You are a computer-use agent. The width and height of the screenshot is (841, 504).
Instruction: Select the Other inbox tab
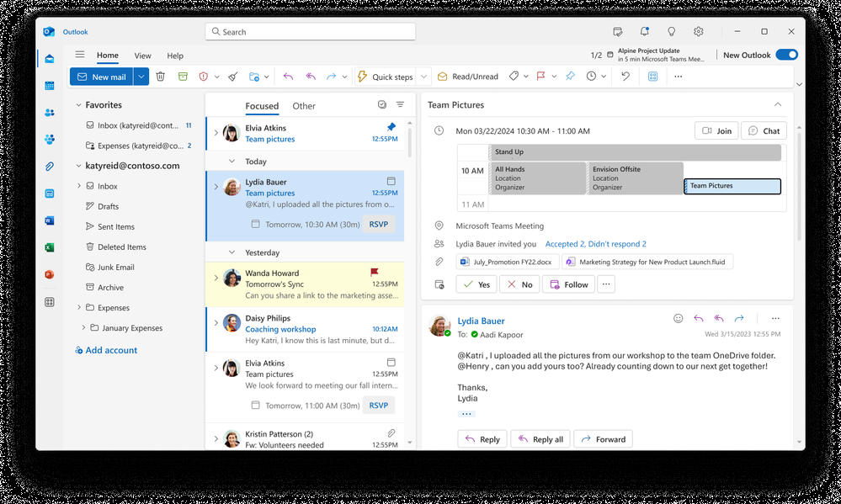(304, 106)
